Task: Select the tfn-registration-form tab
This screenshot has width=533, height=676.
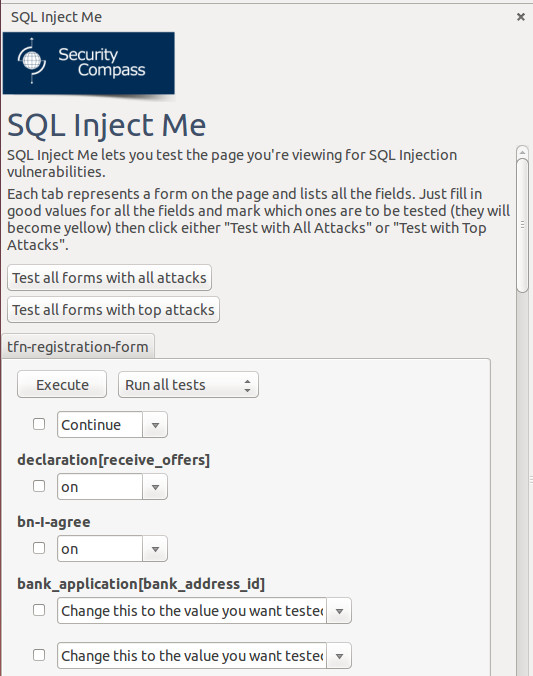Action: 78,347
